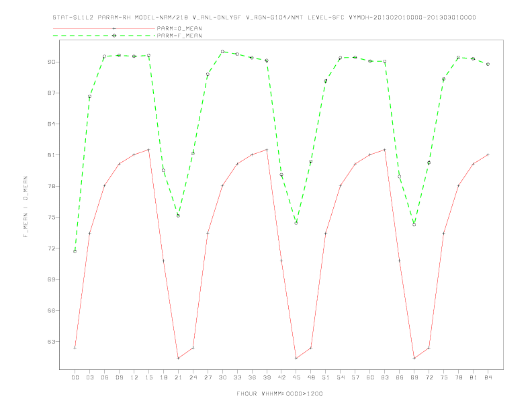Screen dimensions: 532x411
Task: Click the green F_MEAN marker at hour 84
Action: tap(488, 64)
